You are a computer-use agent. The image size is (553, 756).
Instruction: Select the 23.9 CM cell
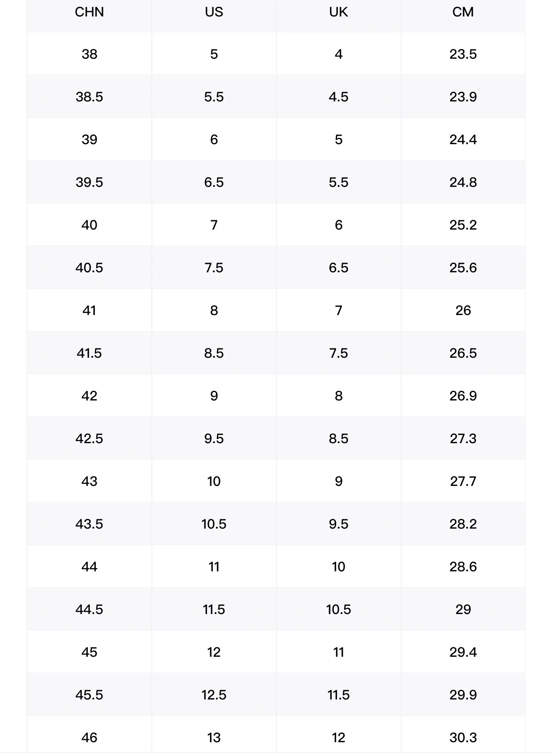tap(463, 97)
